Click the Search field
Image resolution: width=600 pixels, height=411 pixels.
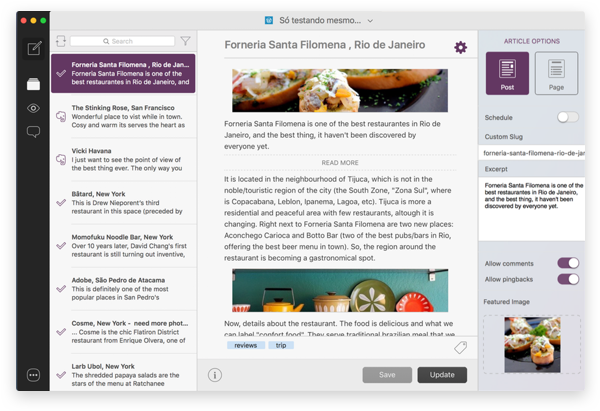tap(122, 41)
